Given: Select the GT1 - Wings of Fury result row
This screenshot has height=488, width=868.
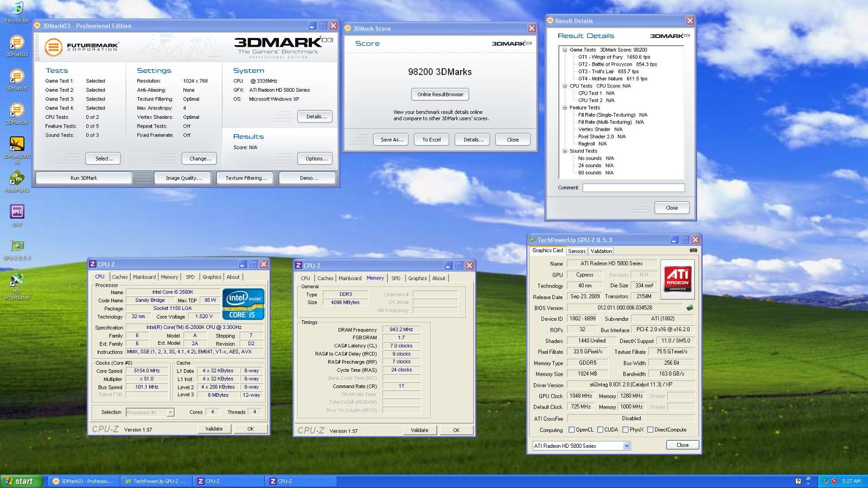Looking at the screenshot, I should pyautogui.click(x=614, y=57).
